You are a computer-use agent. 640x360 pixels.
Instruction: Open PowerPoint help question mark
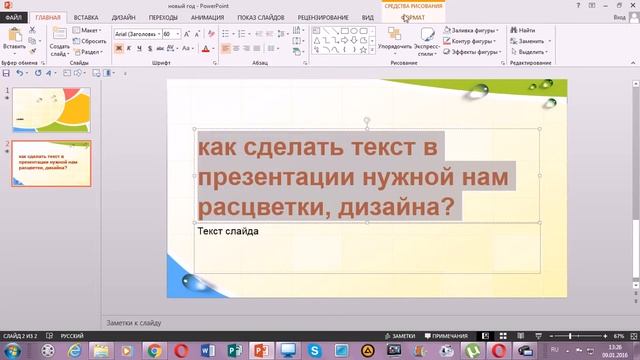tap(578, 5)
